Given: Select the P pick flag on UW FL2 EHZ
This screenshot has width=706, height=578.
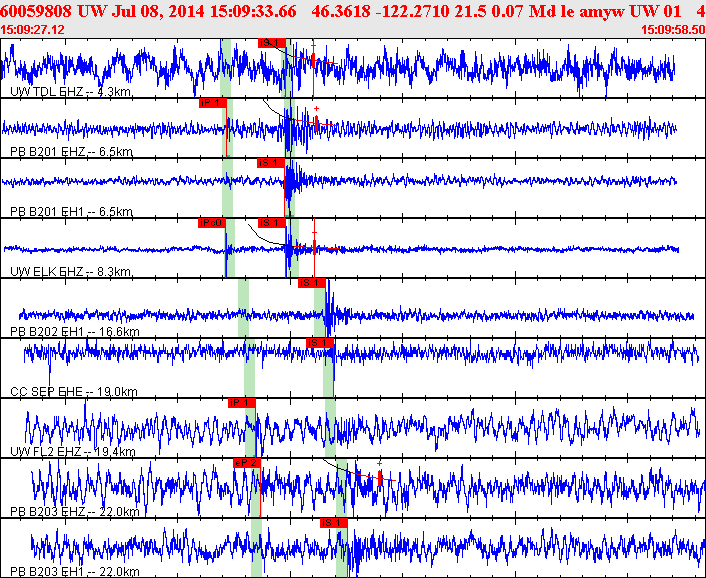Looking at the screenshot, I should pos(242,403).
